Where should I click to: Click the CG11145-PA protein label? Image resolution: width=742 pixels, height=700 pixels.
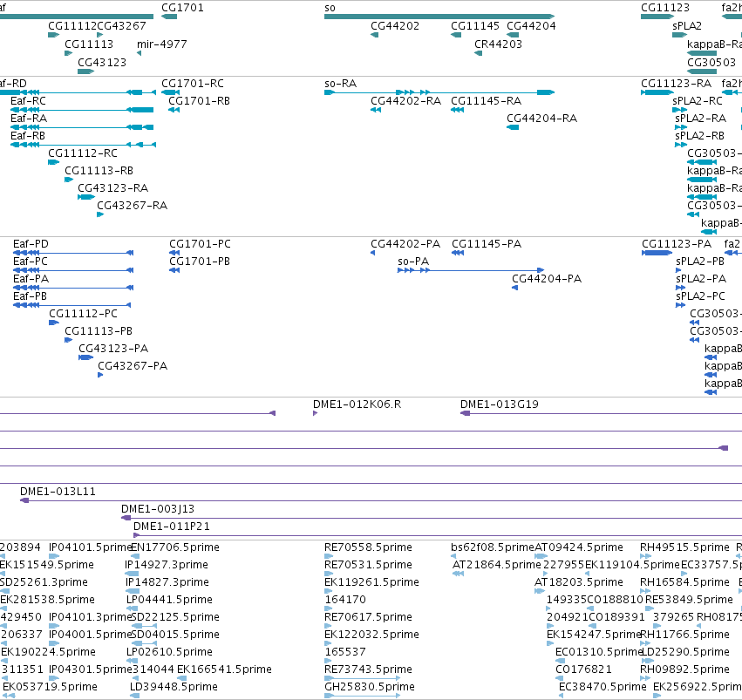487,244
